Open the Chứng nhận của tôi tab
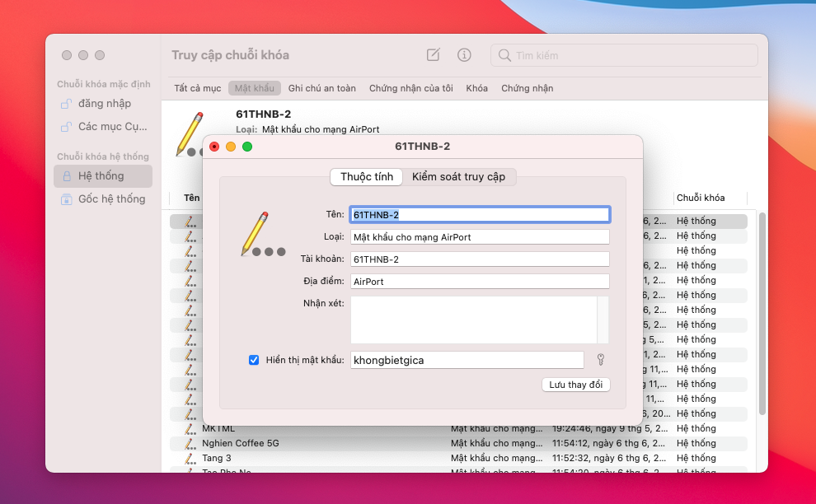Viewport: 816px width, 504px height. pyautogui.click(x=411, y=88)
